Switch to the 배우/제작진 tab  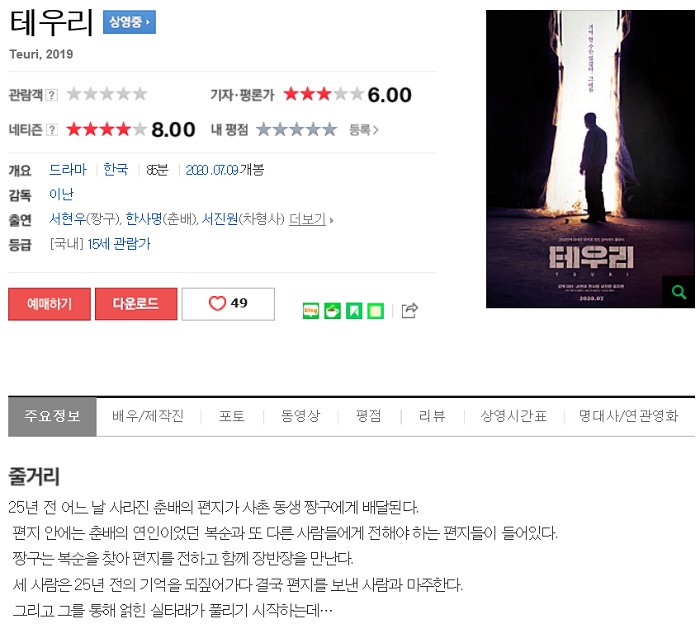click(148, 416)
